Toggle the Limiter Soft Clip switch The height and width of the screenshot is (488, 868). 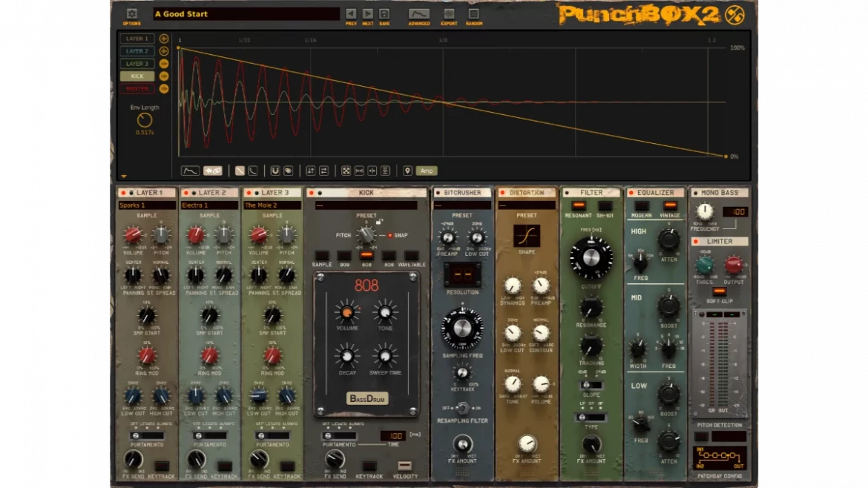(x=719, y=291)
